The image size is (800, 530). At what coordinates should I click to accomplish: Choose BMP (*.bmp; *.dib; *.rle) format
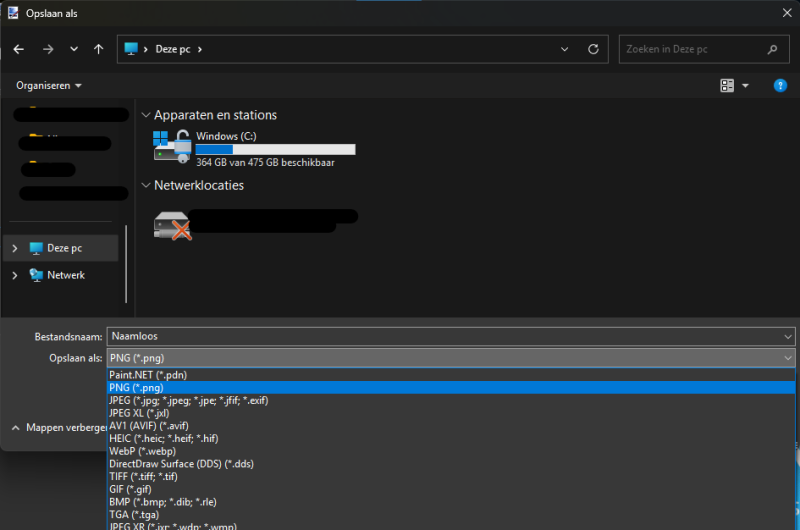(x=451, y=502)
